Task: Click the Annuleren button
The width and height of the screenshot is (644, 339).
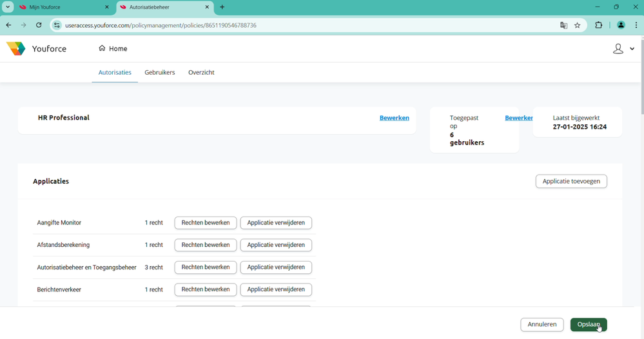Action: [542, 324]
